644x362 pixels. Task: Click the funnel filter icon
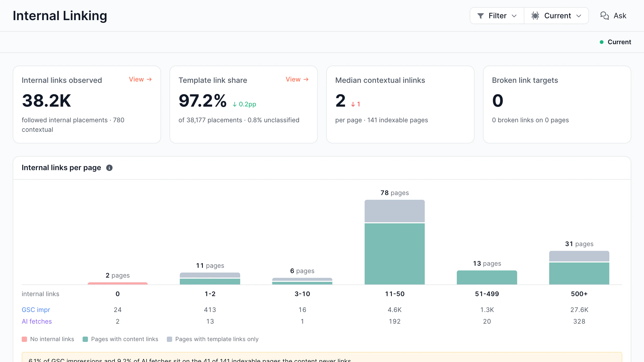(x=480, y=16)
